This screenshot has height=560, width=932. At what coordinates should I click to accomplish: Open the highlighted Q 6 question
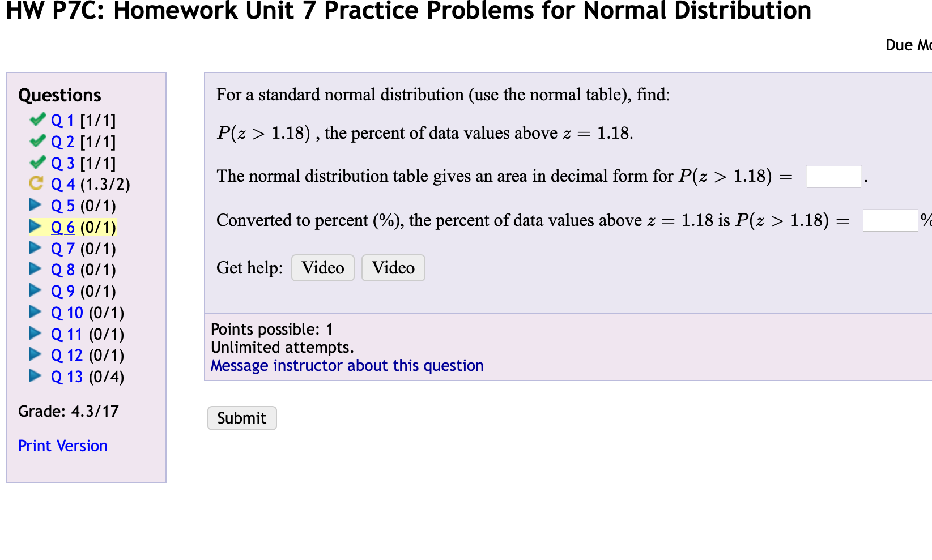[x=63, y=226]
